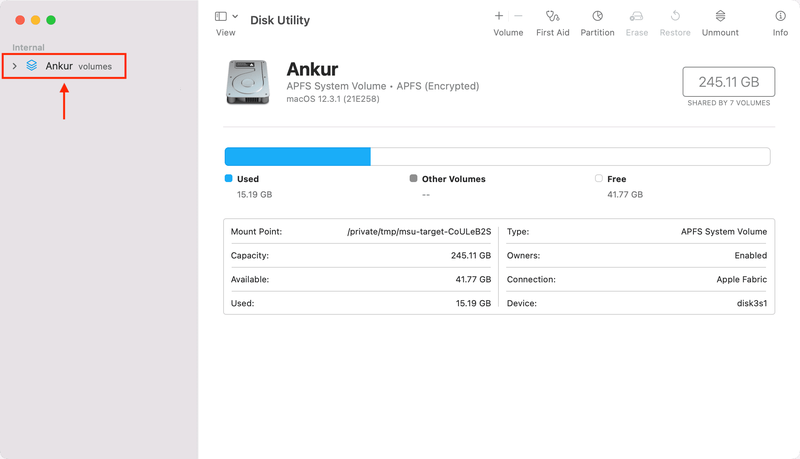This screenshot has height=459, width=800.
Task: Unmount the selected volume
Action: pyautogui.click(x=720, y=24)
